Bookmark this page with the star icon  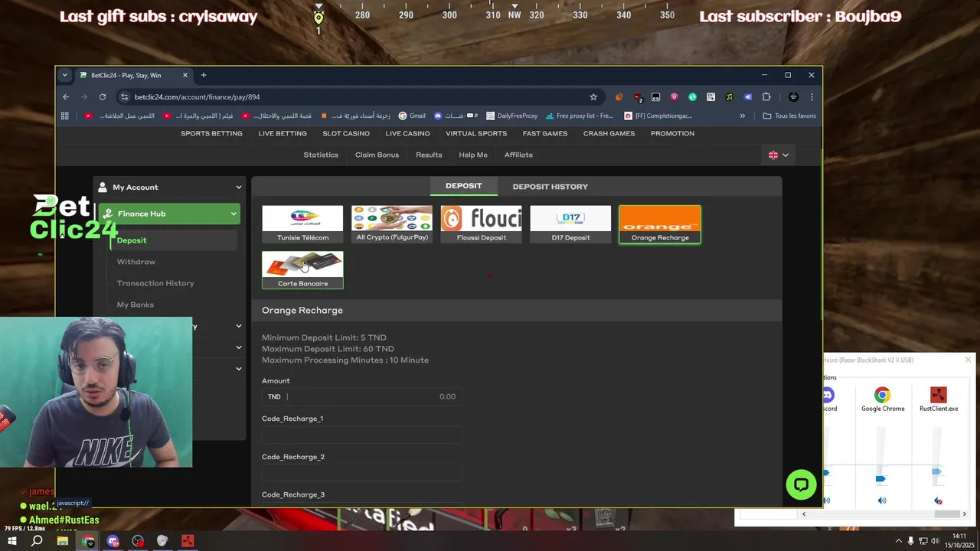(593, 97)
